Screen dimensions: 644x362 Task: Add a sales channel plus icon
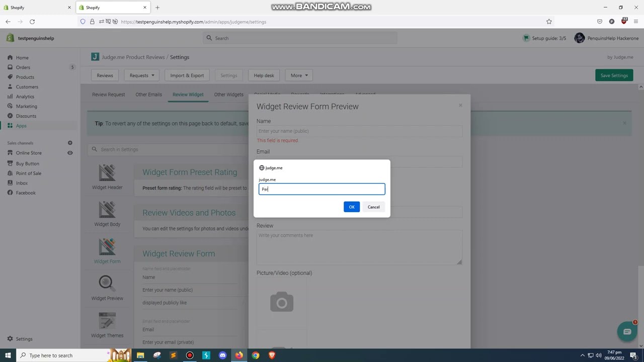point(70,143)
